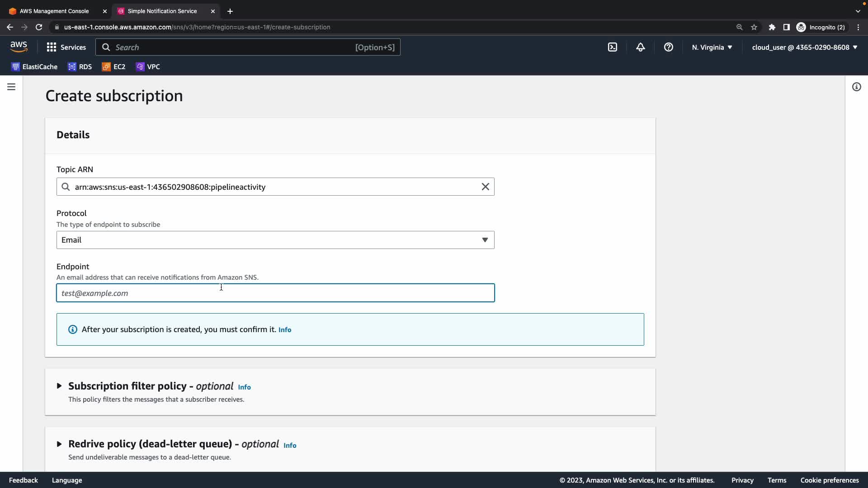The height and width of the screenshot is (488, 868).
Task: Toggle the side navigation hamburger menu
Action: (x=11, y=87)
